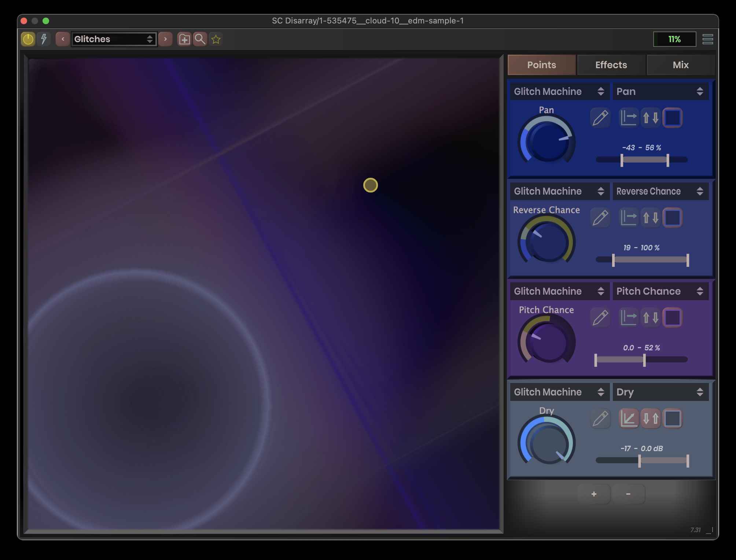The width and height of the screenshot is (736, 560).
Task: Click the star favorite preset icon
Action: (x=216, y=39)
